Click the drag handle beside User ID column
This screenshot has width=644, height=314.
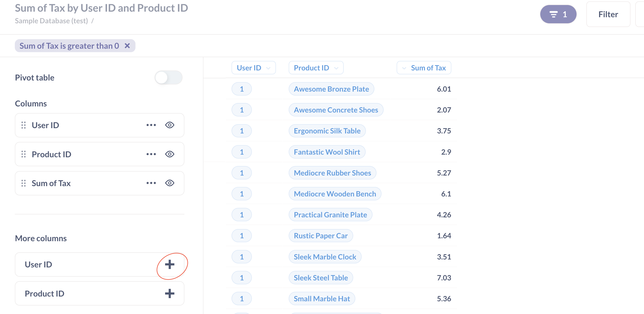23,125
